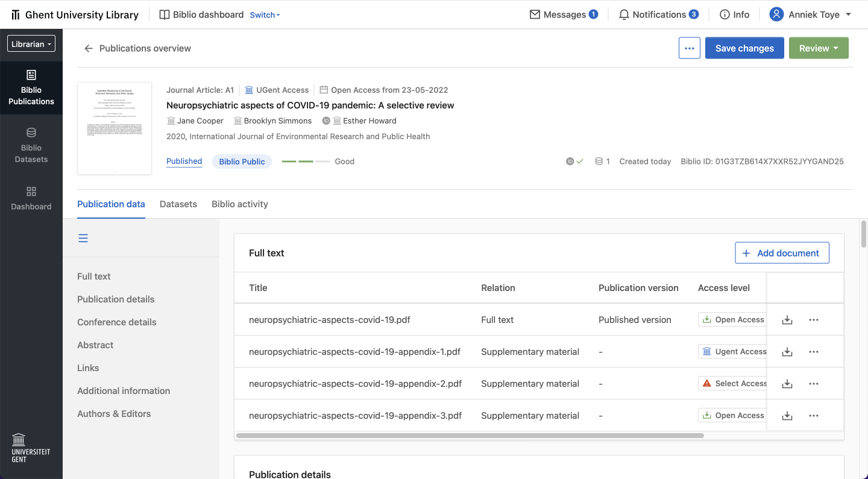Download neuropsychiatric-aspects-covid-19.pdf
The width and height of the screenshot is (868, 479).
pos(787,319)
